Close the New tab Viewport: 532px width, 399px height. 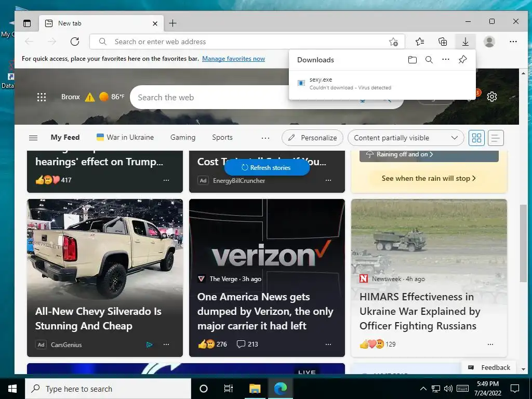tap(155, 23)
